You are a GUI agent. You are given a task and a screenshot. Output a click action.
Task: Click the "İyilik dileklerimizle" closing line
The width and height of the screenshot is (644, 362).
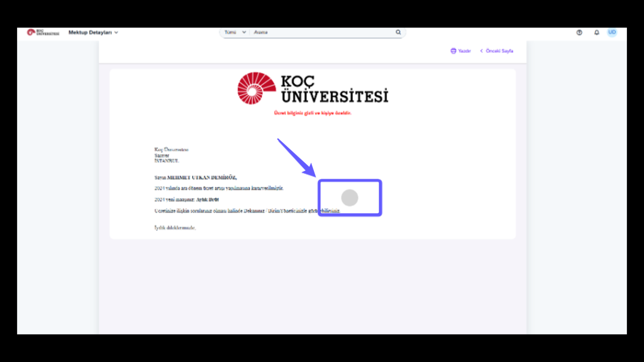pos(175,228)
